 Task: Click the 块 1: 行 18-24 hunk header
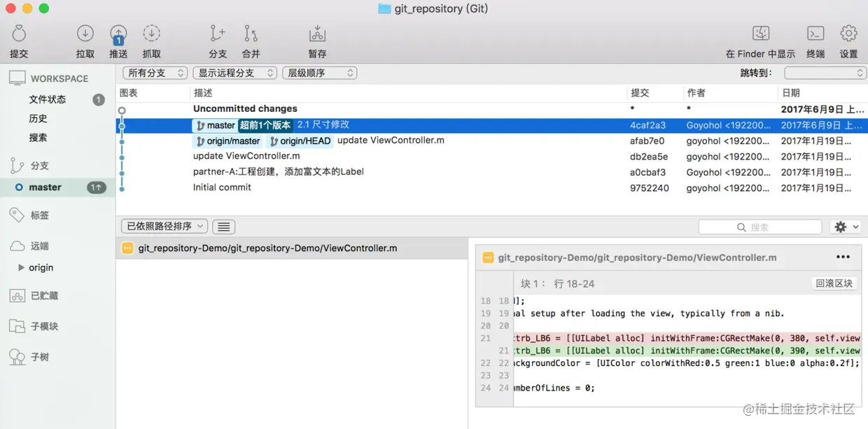pos(558,283)
